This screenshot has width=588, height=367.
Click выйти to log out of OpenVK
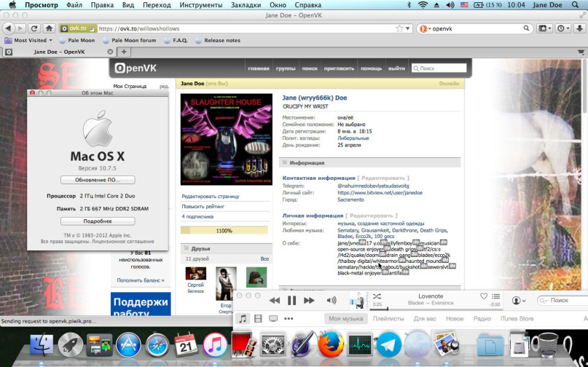click(396, 68)
